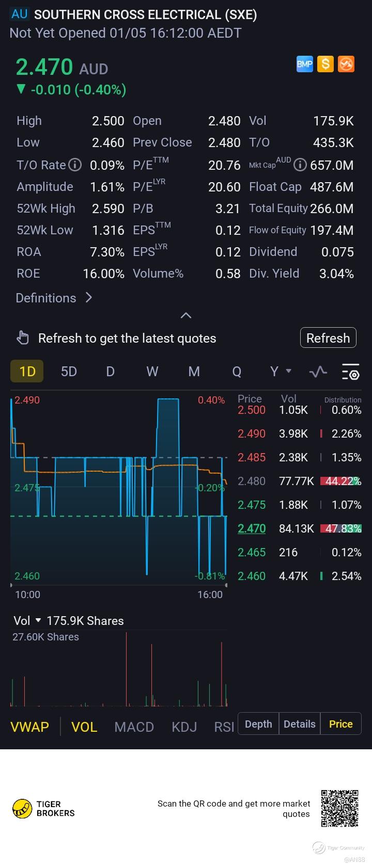Collapse the stock stats panel
Screen dimensions: 372x868
(x=186, y=315)
